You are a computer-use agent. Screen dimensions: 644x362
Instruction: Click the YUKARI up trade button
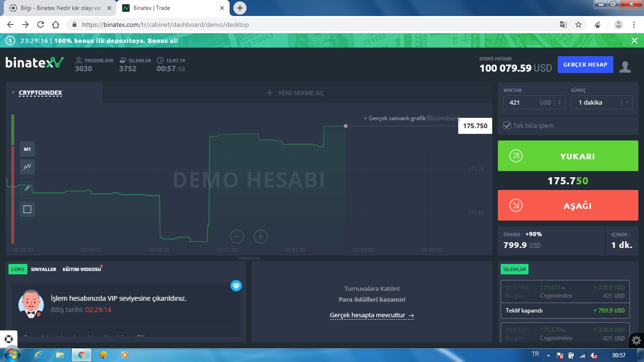[x=568, y=156]
